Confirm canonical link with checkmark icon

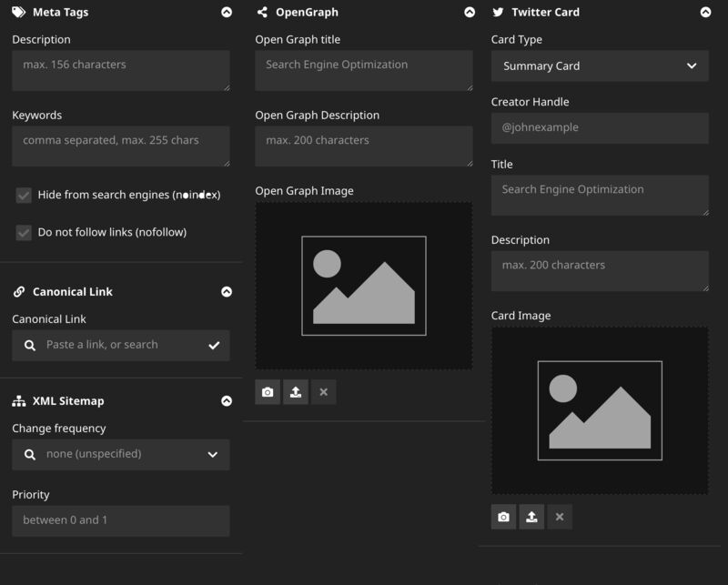point(214,346)
